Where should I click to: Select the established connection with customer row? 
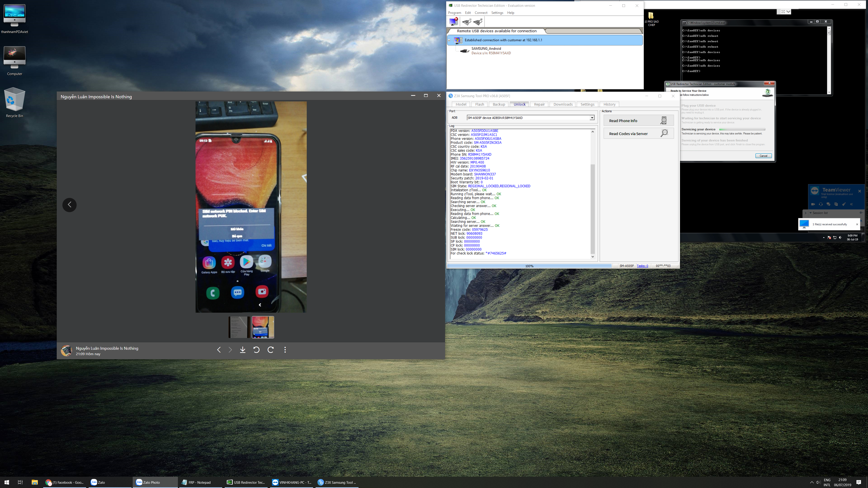545,40
